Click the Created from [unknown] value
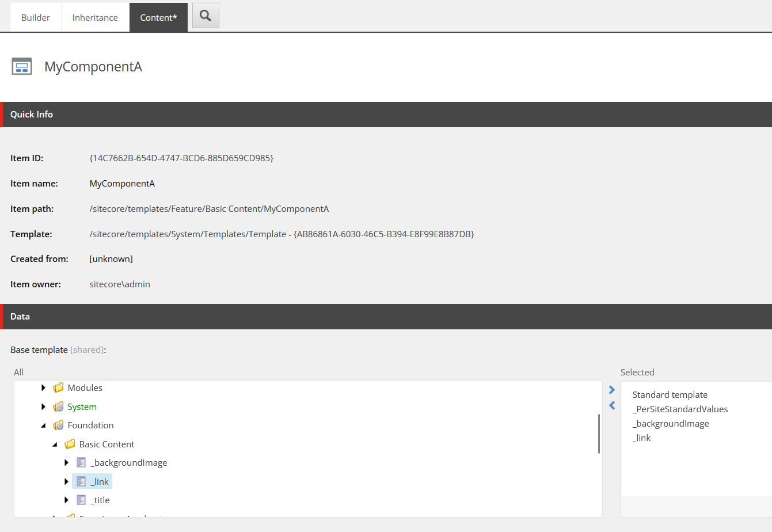The width and height of the screenshot is (772, 532). pyautogui.click(x=111, y=259)
